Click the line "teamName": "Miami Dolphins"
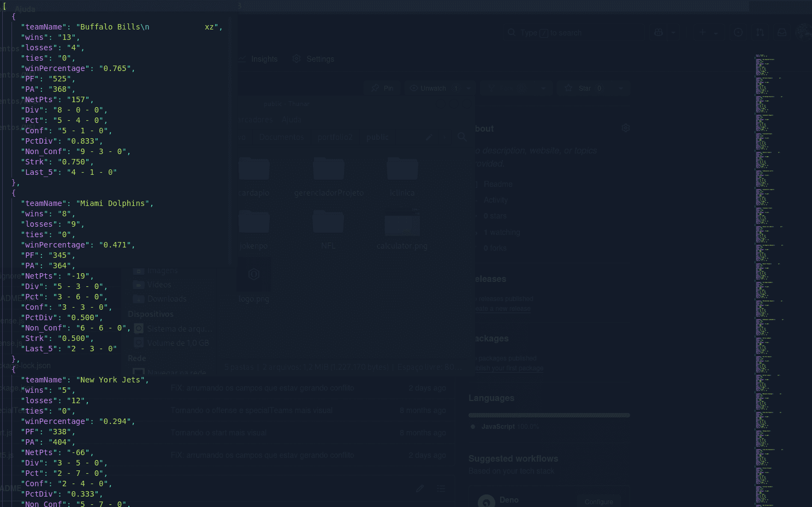Viewport: 812px width, 507px height. pyautogui.click(x=87, y=203)
